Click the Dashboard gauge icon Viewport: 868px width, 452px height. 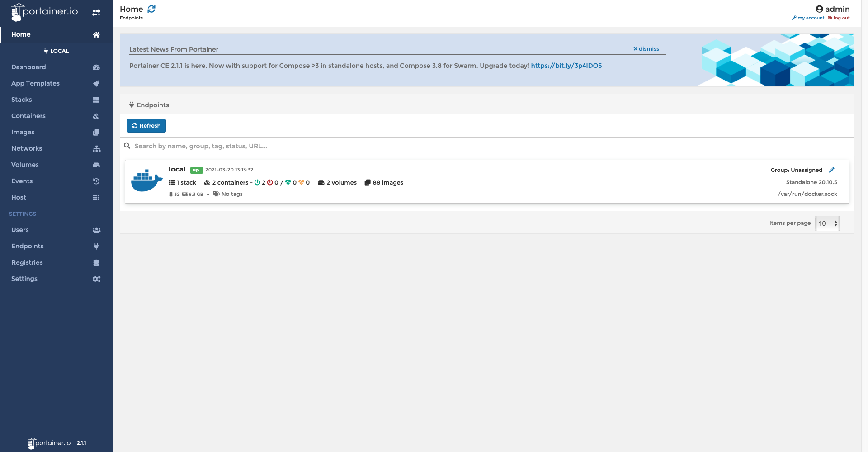96,67
